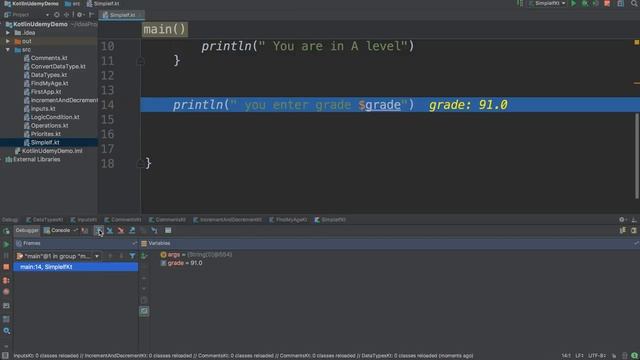The image size is (640, 360).
Task: Click the magnifier icon in debug sidebar
Action: 7,331
